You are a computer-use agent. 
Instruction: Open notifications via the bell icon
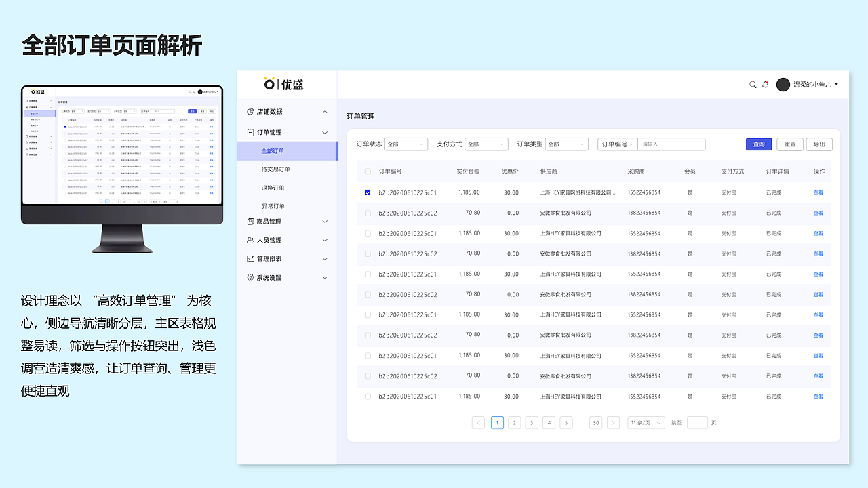coord(766,84)
